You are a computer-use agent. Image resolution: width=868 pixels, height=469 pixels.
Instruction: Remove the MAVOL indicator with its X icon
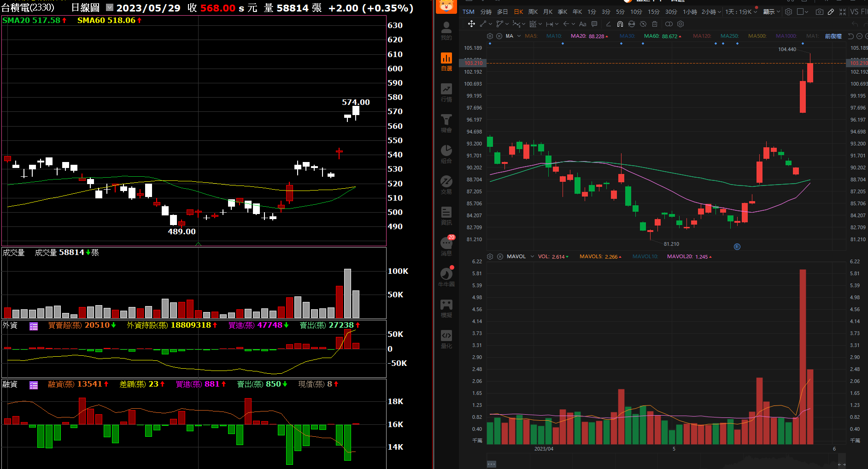pyautogui.click(x=500, y=256)
